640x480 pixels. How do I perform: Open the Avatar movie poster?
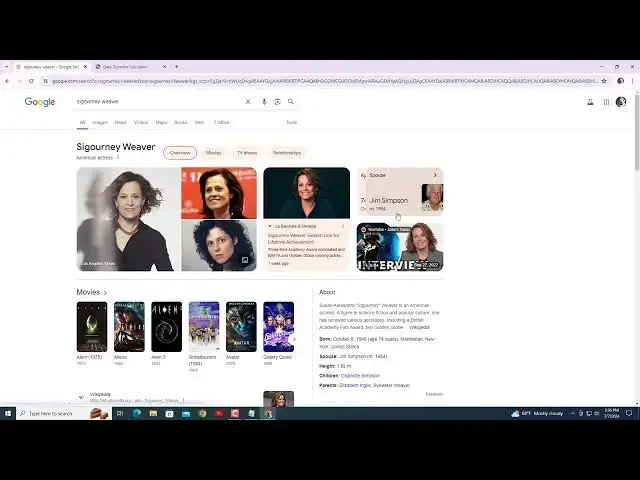[x=241, y=327]
